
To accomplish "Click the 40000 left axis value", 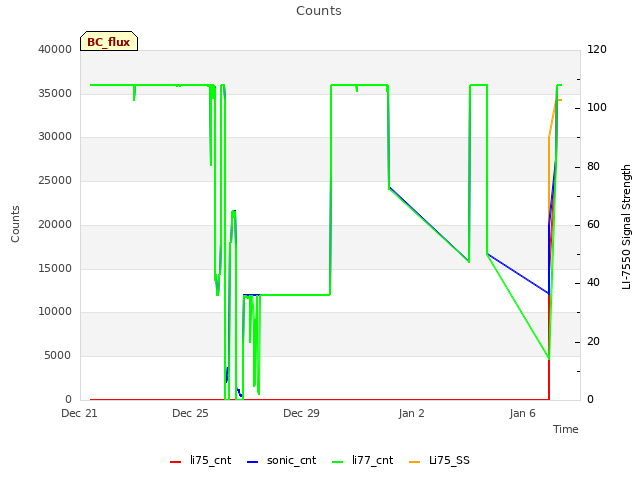I will click(55, 49).
